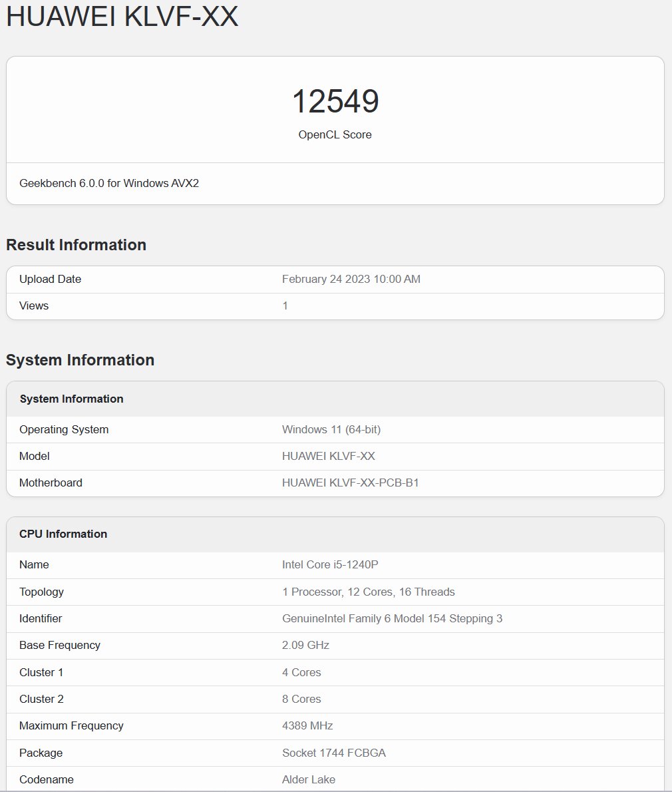Click the Views label

pos(34,306)
